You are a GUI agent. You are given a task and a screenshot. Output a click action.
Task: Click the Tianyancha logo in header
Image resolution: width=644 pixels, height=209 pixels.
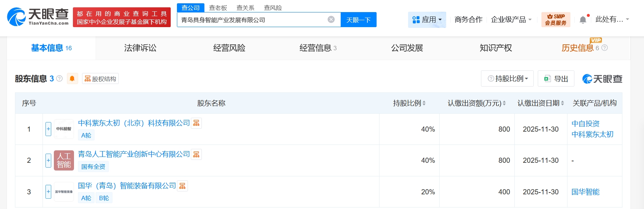[38, 17]
